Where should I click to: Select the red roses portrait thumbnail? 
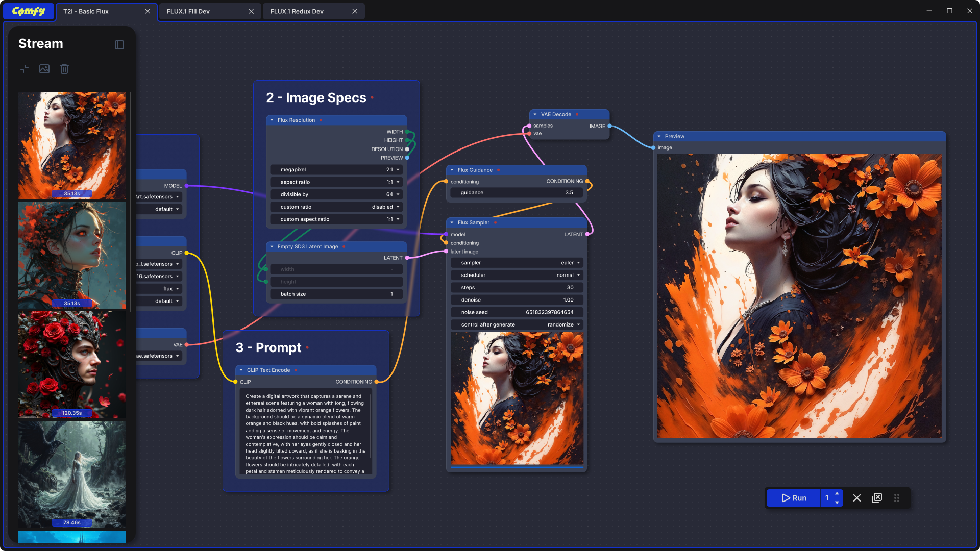tap(72, 364)
